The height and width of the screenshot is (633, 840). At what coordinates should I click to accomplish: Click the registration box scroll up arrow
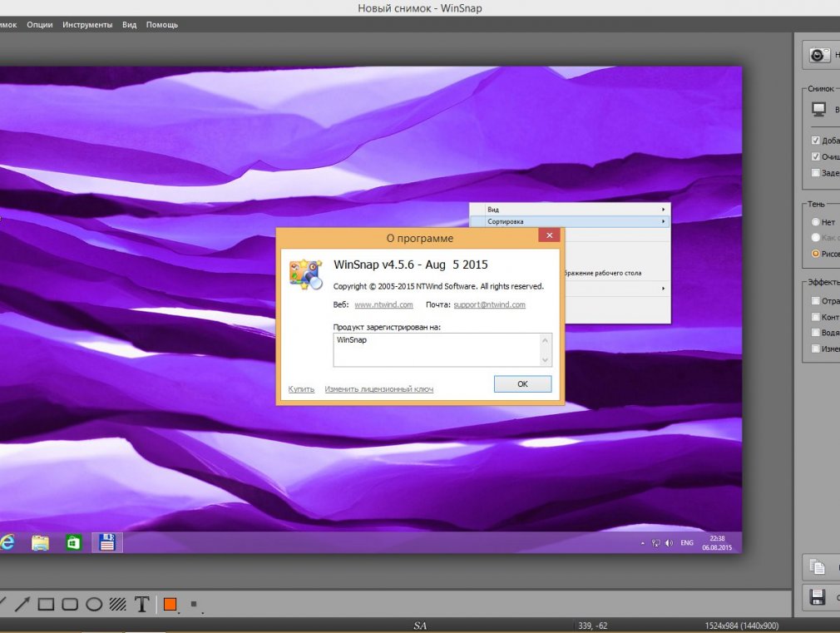pos(546,340)
